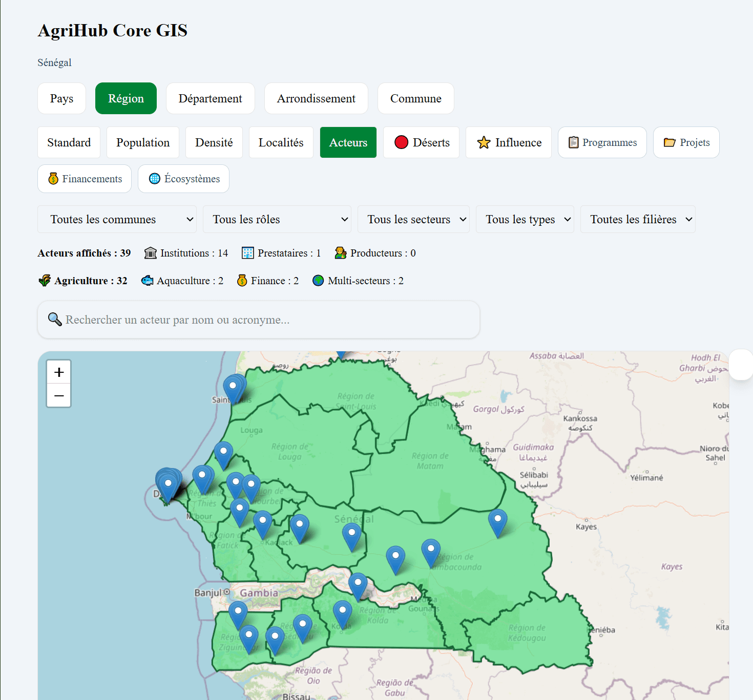The width and height of the screenshot is (753, 700).
Task: Click the Producteurs farmer icon
Action: (x=341, y=253)
